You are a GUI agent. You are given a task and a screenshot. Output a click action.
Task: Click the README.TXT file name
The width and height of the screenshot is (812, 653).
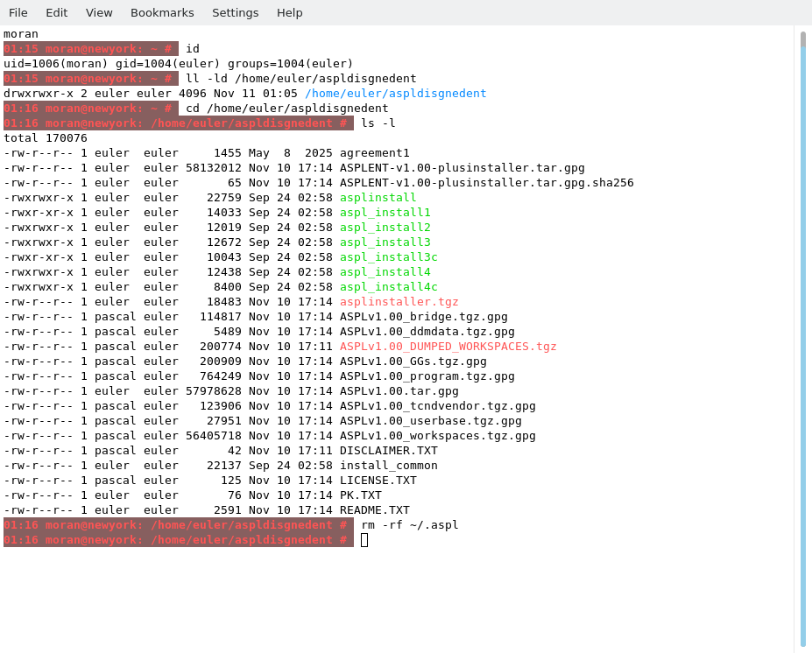pyautogui.click(x=374, y=510)
